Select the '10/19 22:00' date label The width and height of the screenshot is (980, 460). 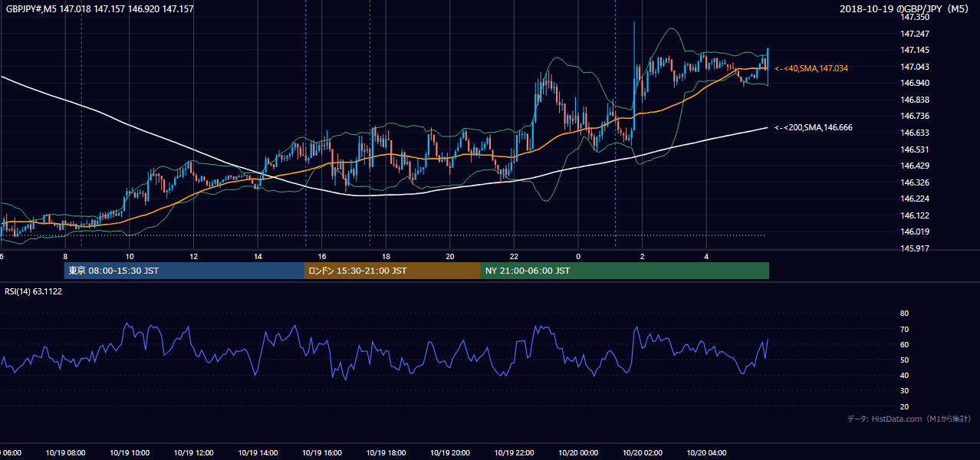(514, 453)
